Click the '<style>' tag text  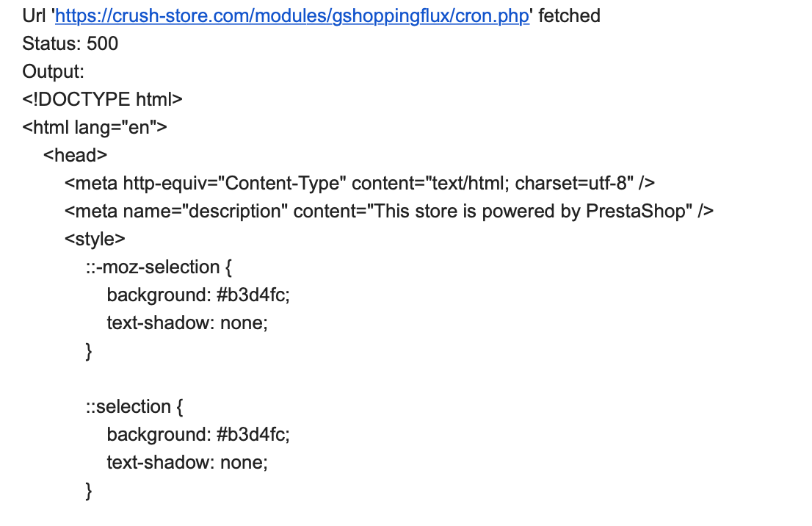click(95, 239)
